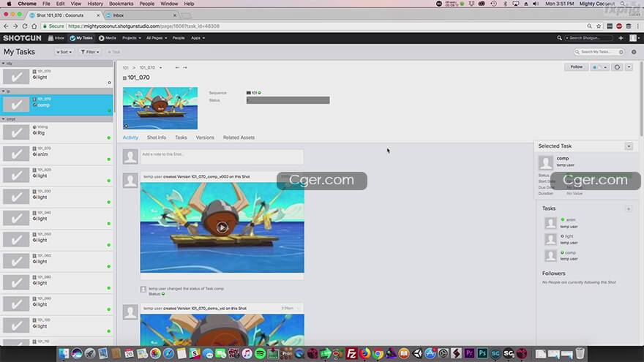
Task: Open the Projects dropdown menu
Action: pos(132,38)
